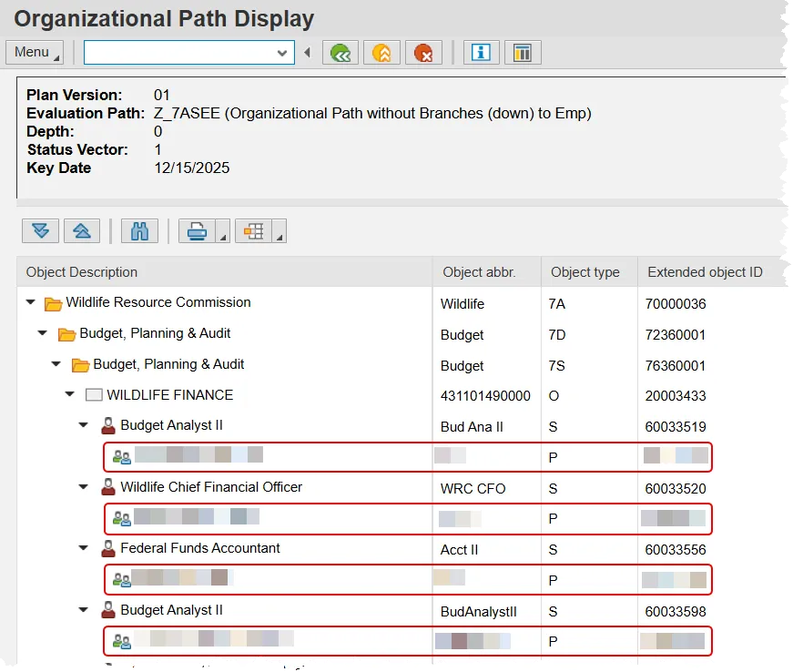This screenshot has height=672, width=793.
Task: Click the yellow Exit icon
Action: coord(381,53)
